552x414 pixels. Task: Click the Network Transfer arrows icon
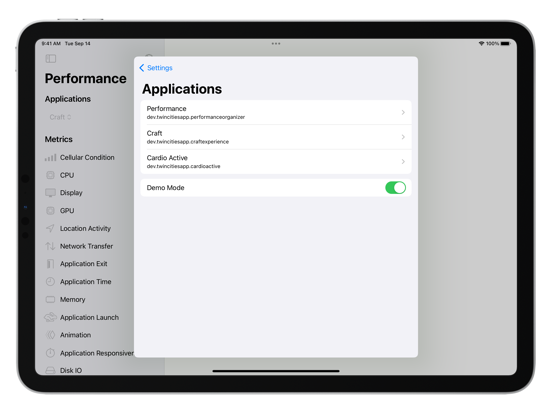click(x=50, y=246)
